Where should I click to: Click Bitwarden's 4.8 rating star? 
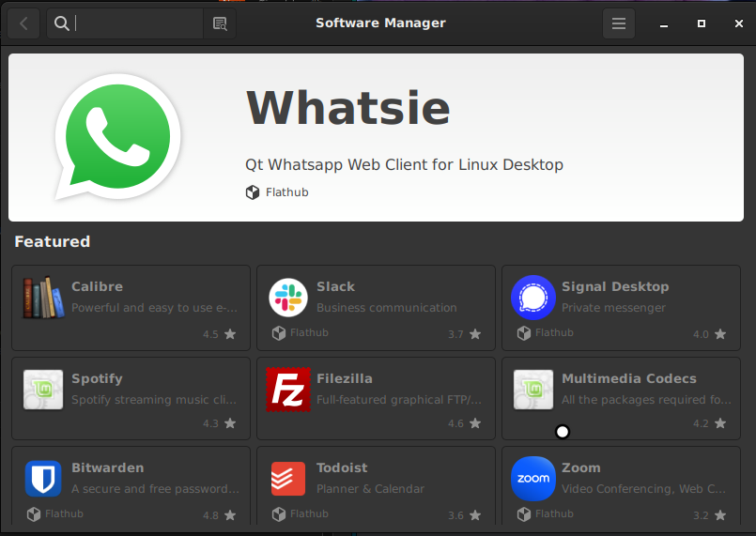(230, 515)
